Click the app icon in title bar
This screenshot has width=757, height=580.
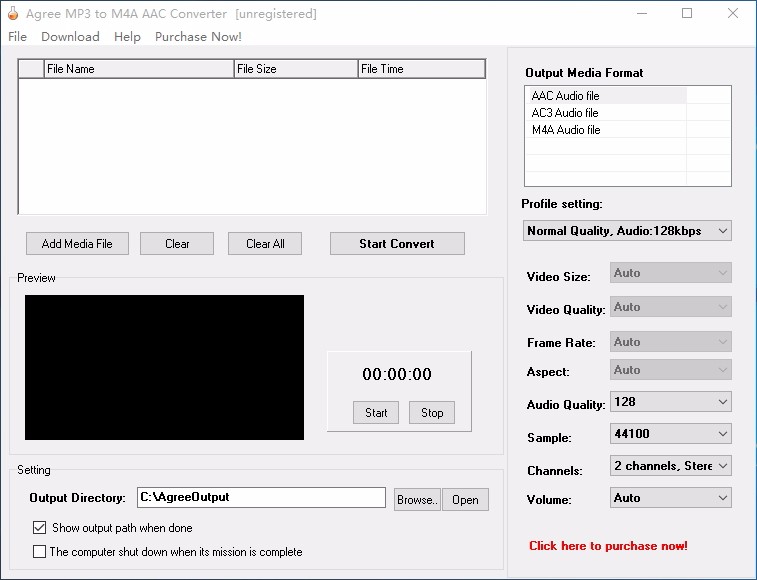[x=13, y=14]
